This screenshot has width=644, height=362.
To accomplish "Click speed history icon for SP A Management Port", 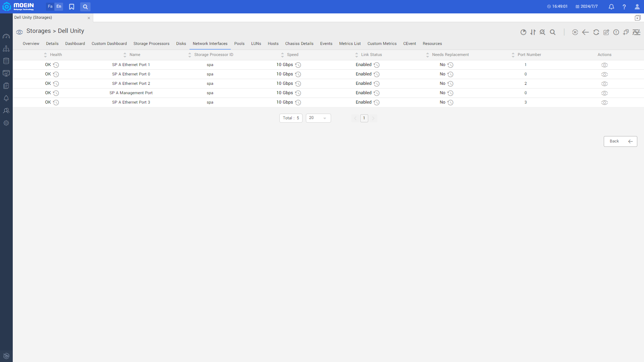I will 298,93.
